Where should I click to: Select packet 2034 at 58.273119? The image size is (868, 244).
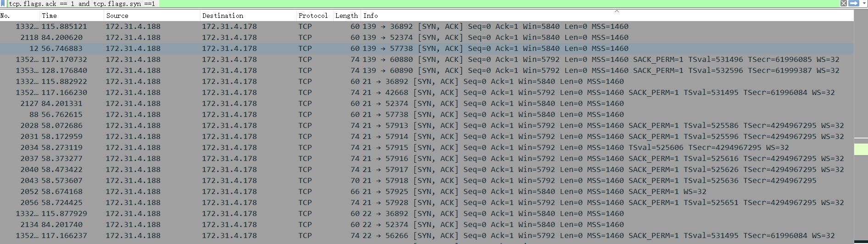point(427,148)
